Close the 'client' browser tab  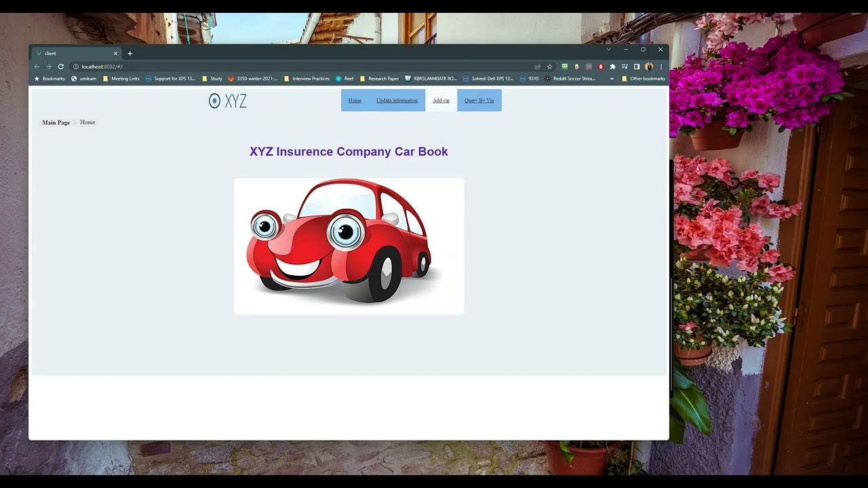point(115,54)
